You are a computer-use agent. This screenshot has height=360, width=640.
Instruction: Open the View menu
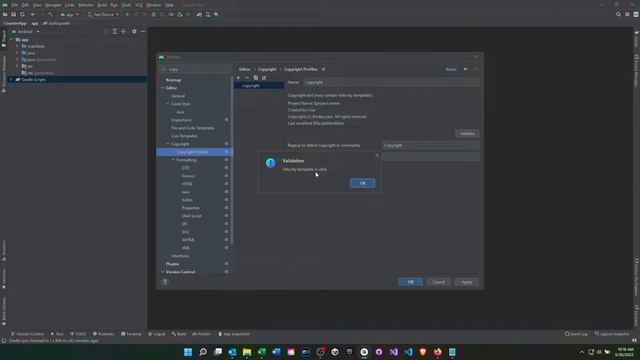[x=37, y=5]
